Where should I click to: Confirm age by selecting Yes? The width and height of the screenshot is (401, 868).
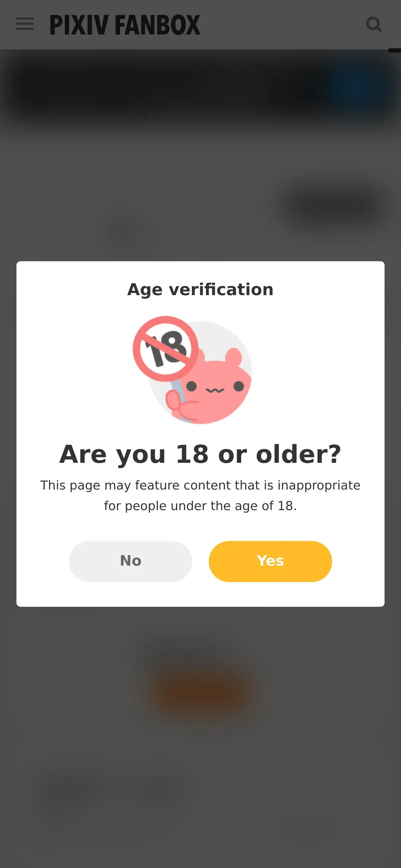click(270, 561)
